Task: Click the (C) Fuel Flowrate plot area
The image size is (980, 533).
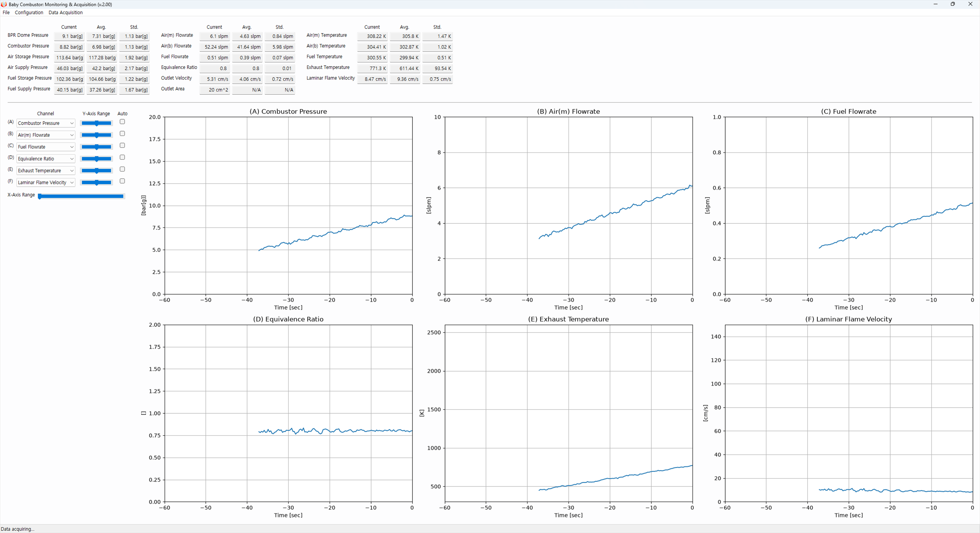Action: click(849, 205)
